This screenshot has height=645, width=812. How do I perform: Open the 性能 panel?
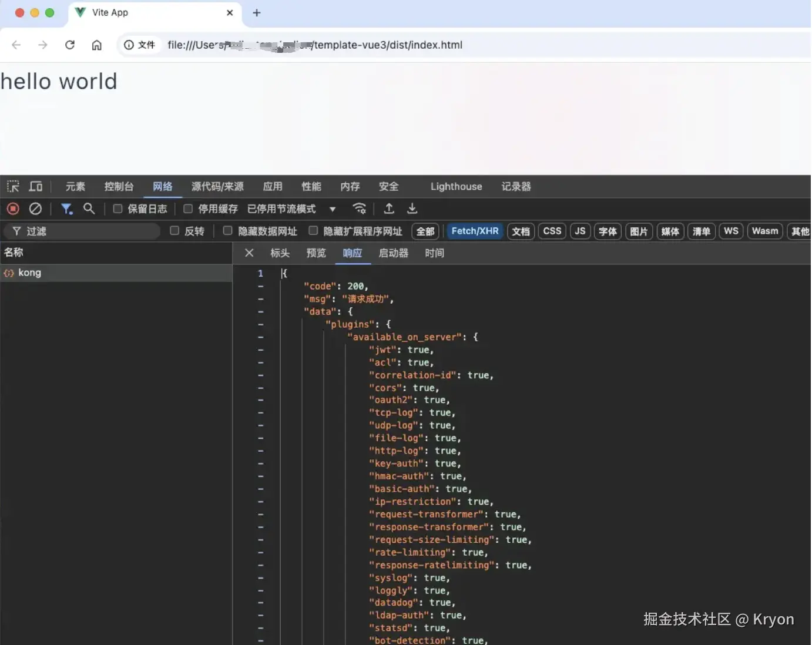click(311, 186)
